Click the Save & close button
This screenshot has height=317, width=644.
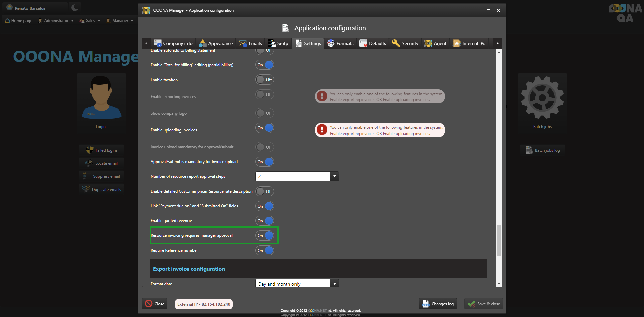(484, 304)
